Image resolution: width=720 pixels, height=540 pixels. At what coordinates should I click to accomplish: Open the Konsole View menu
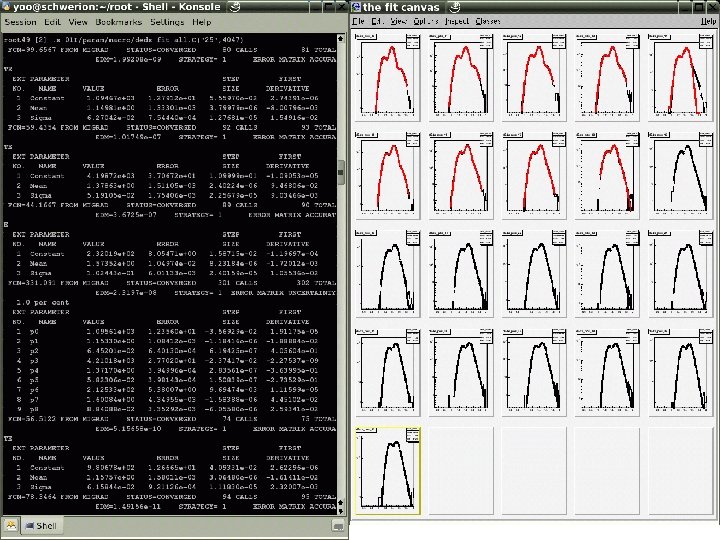coord(78,22)
